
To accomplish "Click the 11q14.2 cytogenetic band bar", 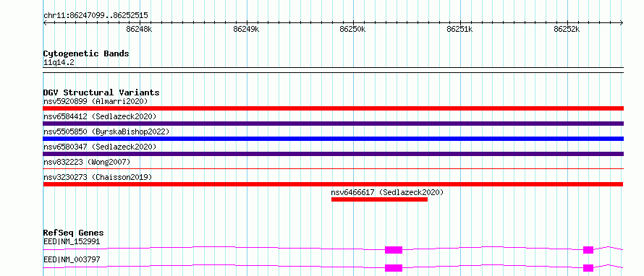I will tap(333, 70).
